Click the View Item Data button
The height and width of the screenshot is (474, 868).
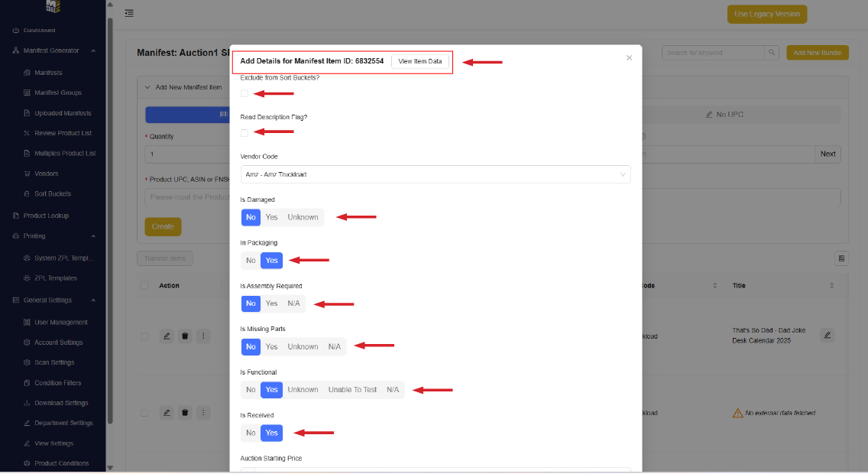pyautogui.click(x=419, y=61)
